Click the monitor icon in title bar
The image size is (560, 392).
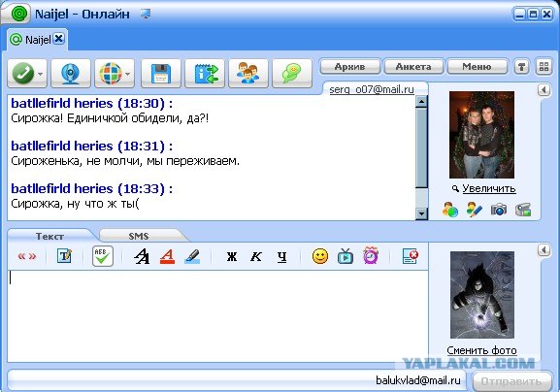[x=146, y=14]
